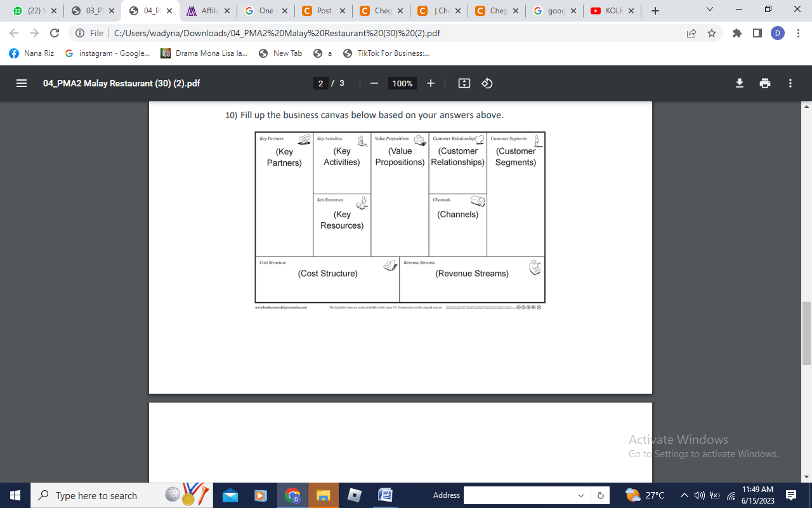Viewport: 812px width, 508px height.
Task: Open the Drama Mona Lisa bookmark
Action: coord(204,53)
